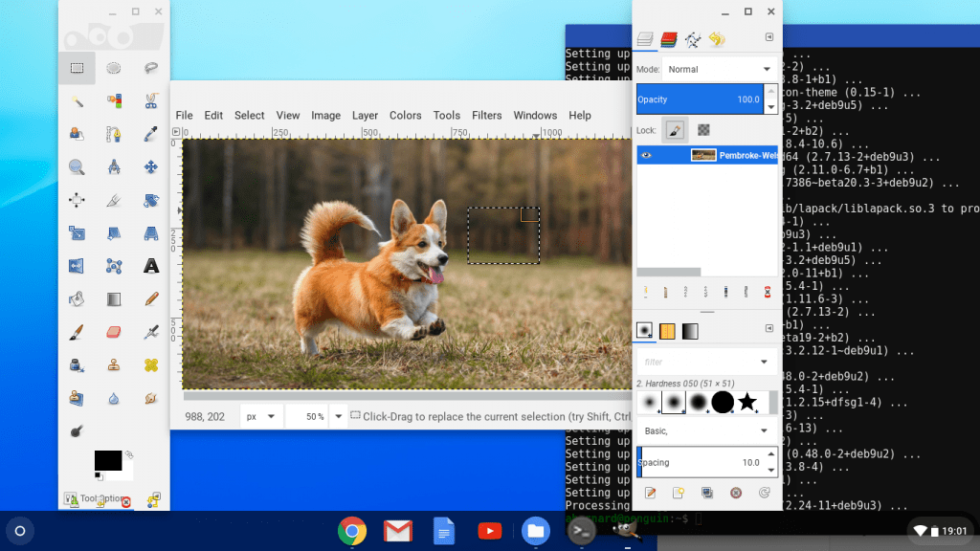Open Google Chrome from the shelf
Image resolution: width=980 pixels, height=551 pixels.
click(x=352, y=531)
